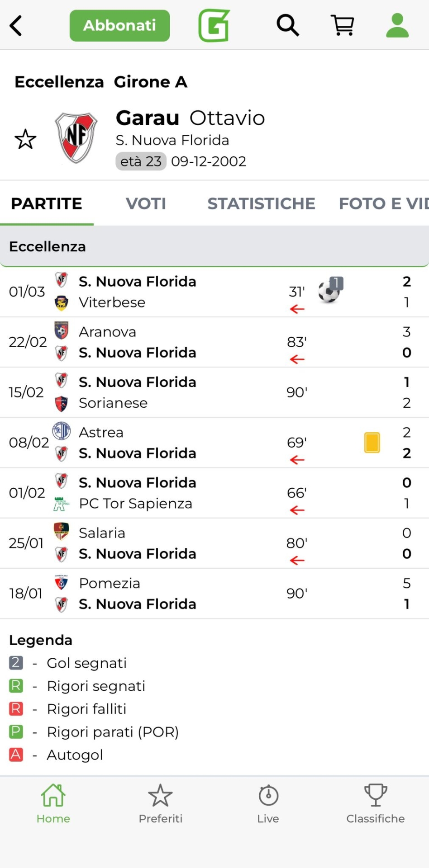Open the search magnifier icon

pyautogui.click(x=288, y=25)
